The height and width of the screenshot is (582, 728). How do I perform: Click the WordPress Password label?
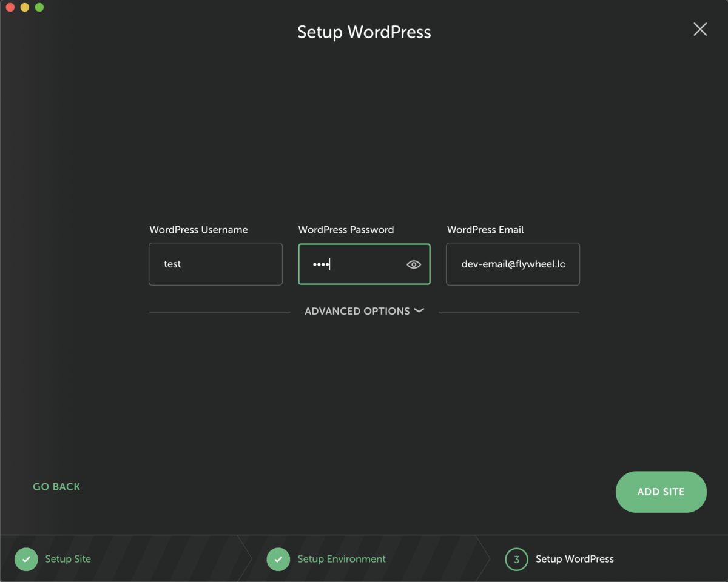346,230
